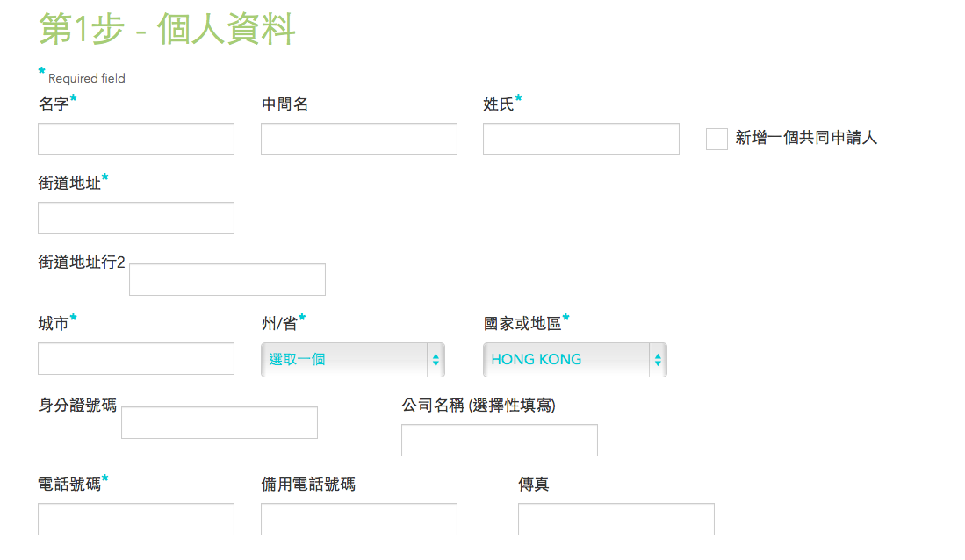The image size is (965, 560).
Task: Click the 新增一個共同申請人 label text
Action: click(806, 138)
